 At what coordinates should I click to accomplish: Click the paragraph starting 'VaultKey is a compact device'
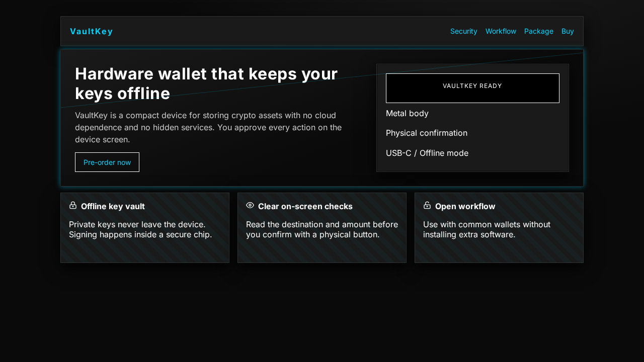(208, 127)
